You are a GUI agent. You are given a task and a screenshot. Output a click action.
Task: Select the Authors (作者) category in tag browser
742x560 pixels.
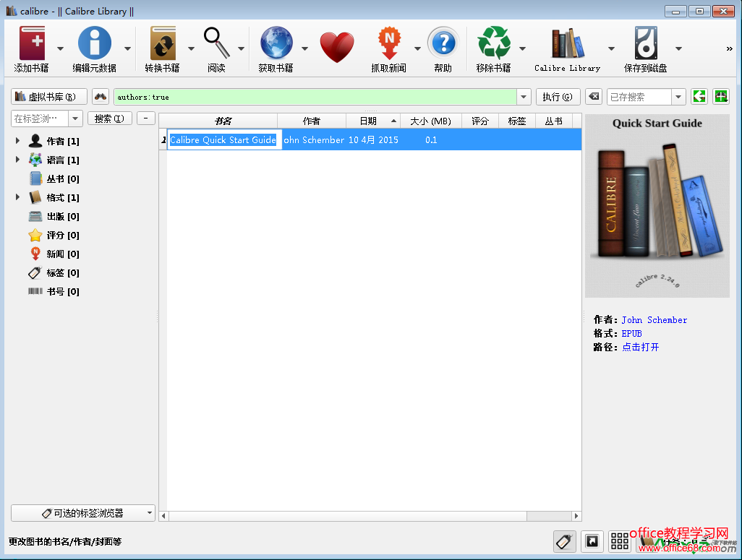(54, 141)
